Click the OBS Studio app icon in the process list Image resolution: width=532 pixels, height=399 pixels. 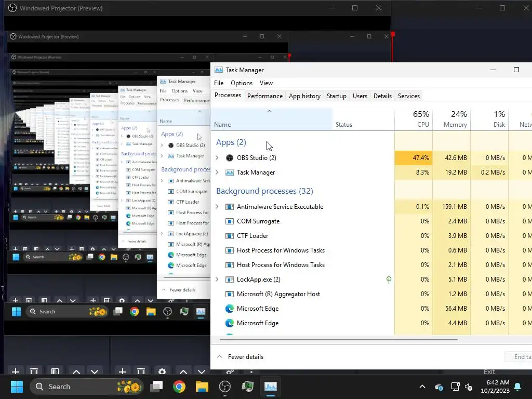[230, 158]
